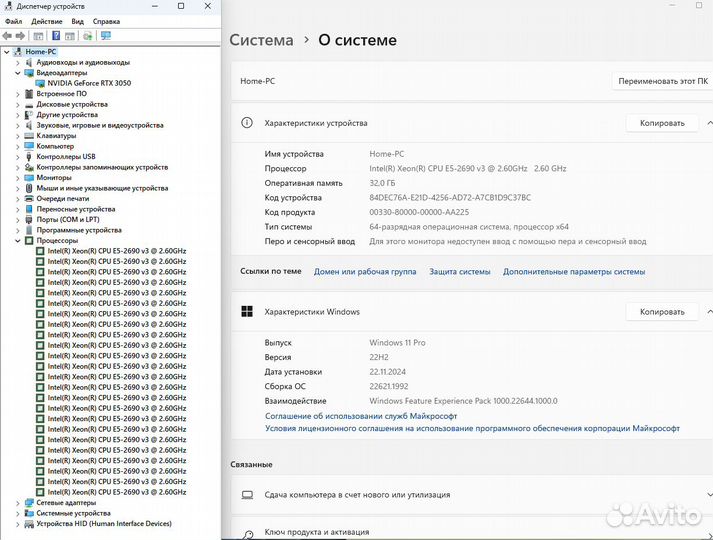
Task: Click the icon beside Порты (COM и LPT)
Action: (29, 220)
